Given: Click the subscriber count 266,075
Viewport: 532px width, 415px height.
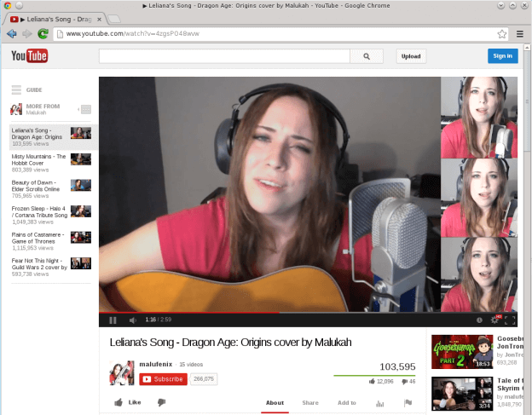Looking at the screenshot, I should [204, 379].
